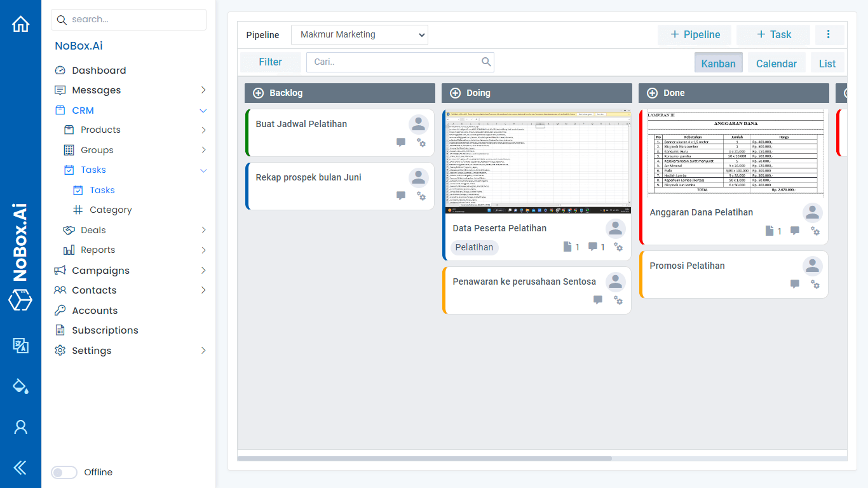Switch to the Calendar view tab
868x488 pixels.
click(x=776, y=63)
